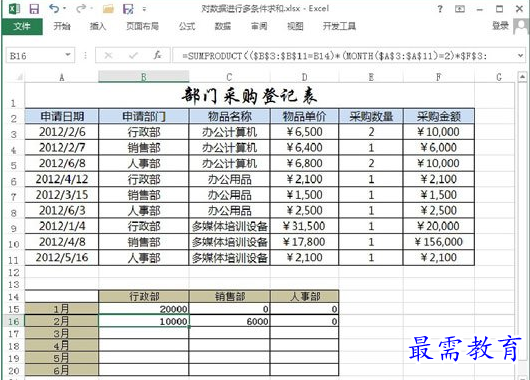Select price cell ¥31,500

(304, 226)
